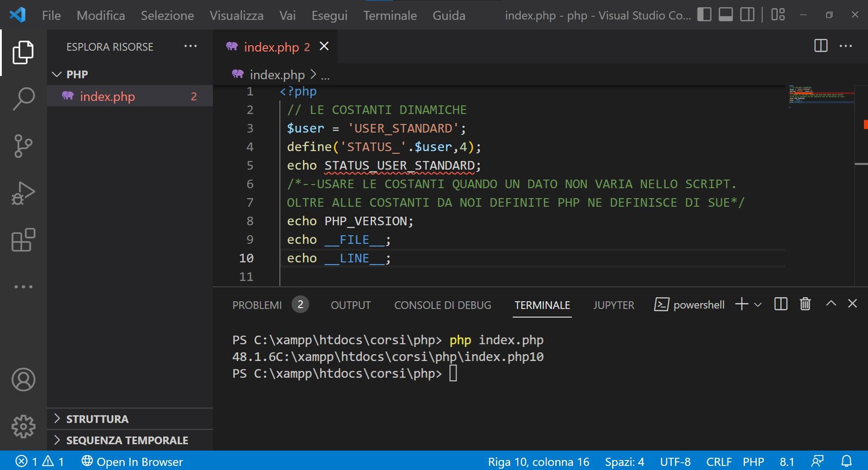Close the index.php editor tab
868x470 pixels.
(324, 46)
